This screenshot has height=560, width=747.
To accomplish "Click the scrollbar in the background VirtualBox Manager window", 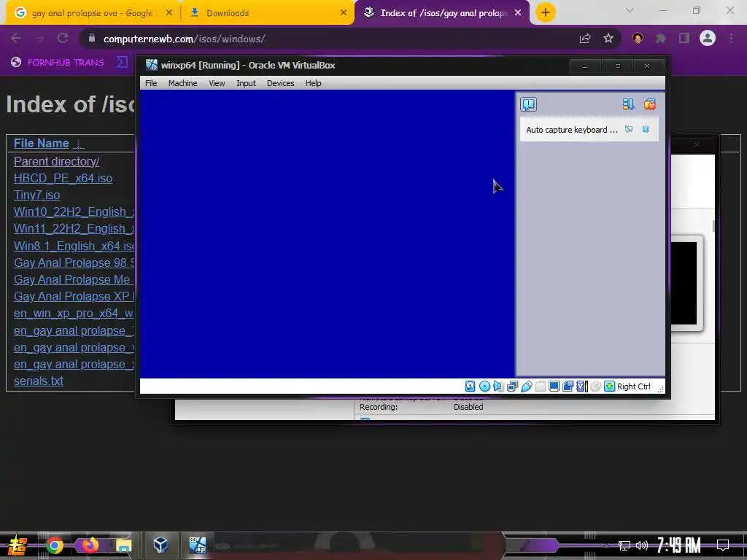I will [x=713, y=226].
